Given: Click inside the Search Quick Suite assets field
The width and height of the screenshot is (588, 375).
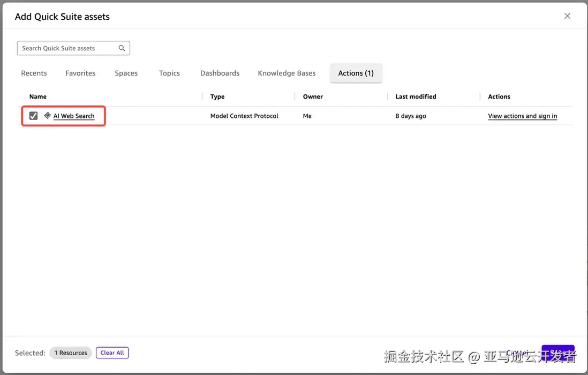Looking at the screenshot, I should (64, 48).
